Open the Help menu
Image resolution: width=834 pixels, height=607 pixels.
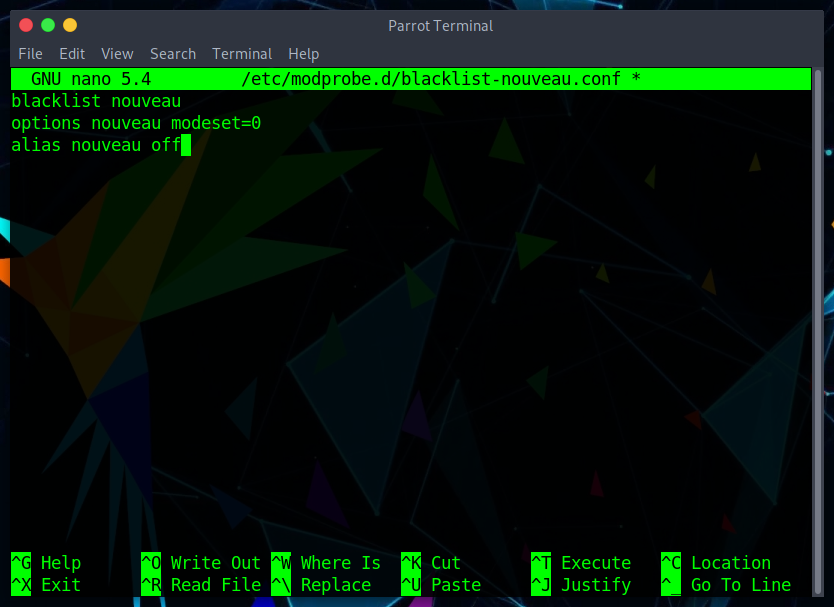tap(303, 54)
